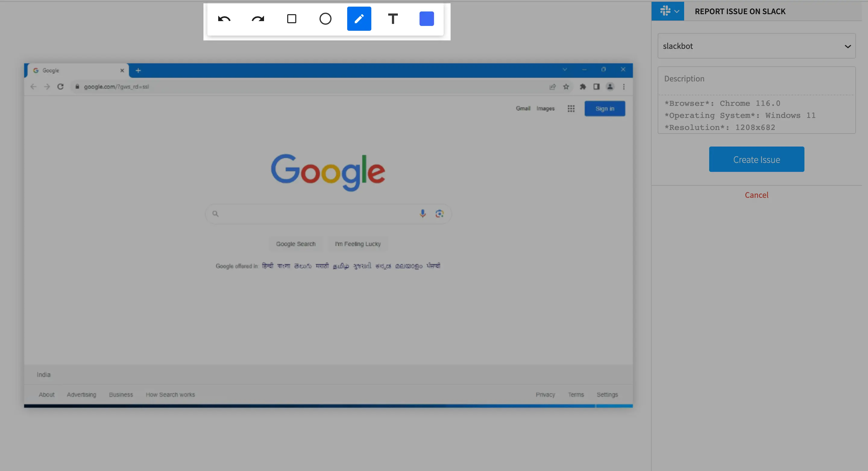Click the Cancel link
Image resolution: width=868 pixels, height=471 pixels.
click(756, 195)
